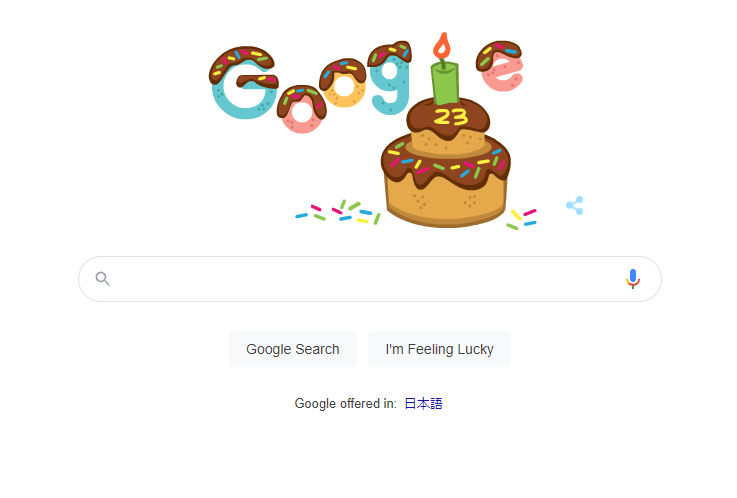The height and width of the screenshot is (498, 737).
Task: Click the magnifying glass icon in search box
Action: click(x=102, y=279)
